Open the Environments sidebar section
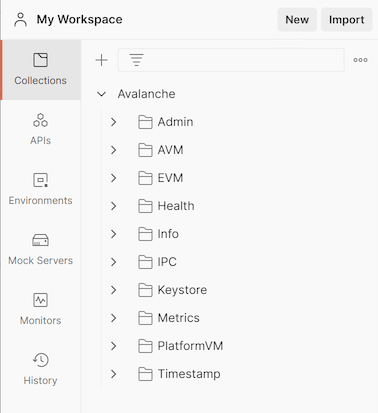Screen dimensions: 378x413 click(x=40, y=190)
